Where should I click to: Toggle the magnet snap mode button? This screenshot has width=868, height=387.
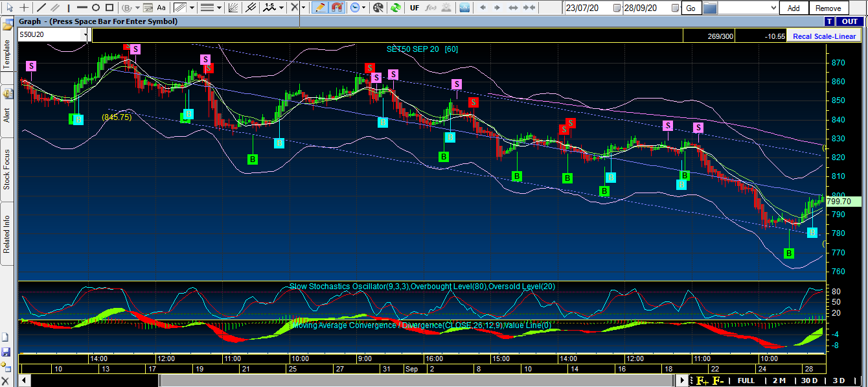tap(337, 8)
